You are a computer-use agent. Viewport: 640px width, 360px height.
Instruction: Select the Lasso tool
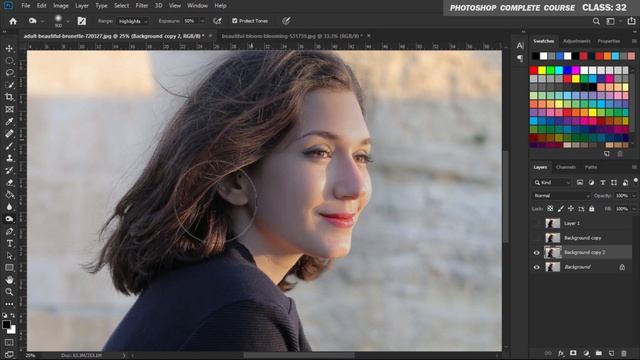9,73
